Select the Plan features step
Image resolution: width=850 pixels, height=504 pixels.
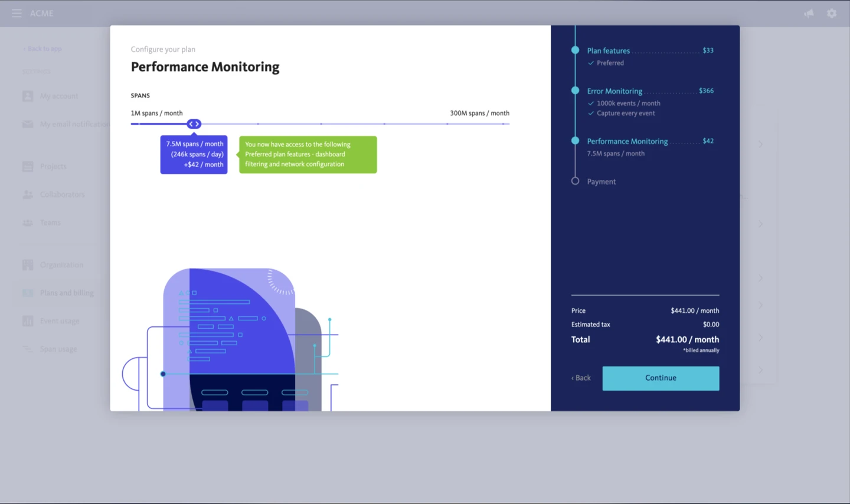coord(608,51)
